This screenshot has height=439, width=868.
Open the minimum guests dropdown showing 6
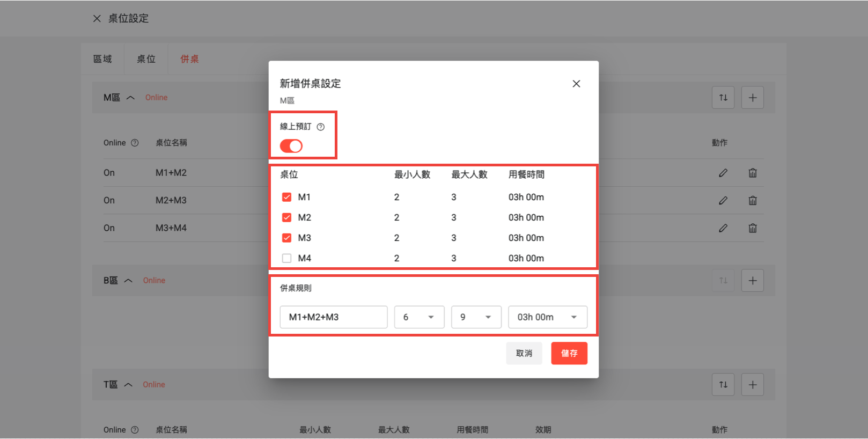pyautogui.click(x=419, y=317)
